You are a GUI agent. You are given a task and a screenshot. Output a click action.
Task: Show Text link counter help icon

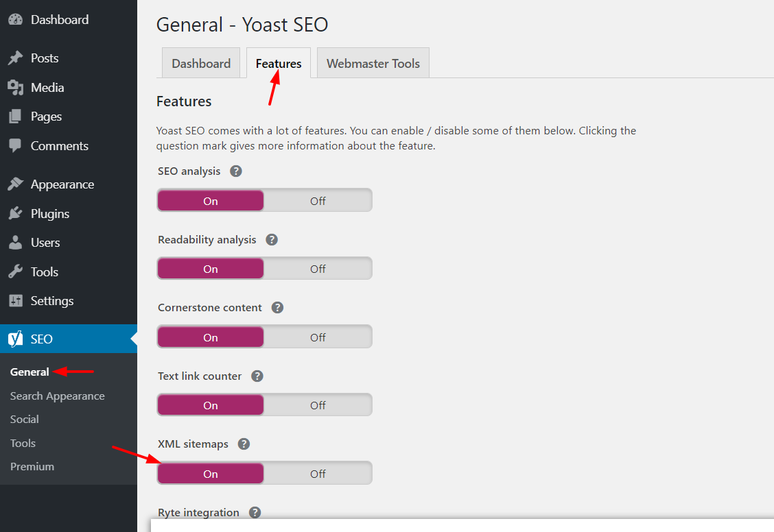(257, 376)
